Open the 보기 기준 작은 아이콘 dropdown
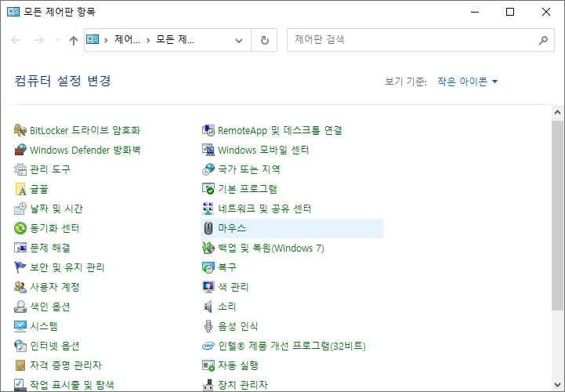Viewport: 565px width, 392px height. click(467, 82)
